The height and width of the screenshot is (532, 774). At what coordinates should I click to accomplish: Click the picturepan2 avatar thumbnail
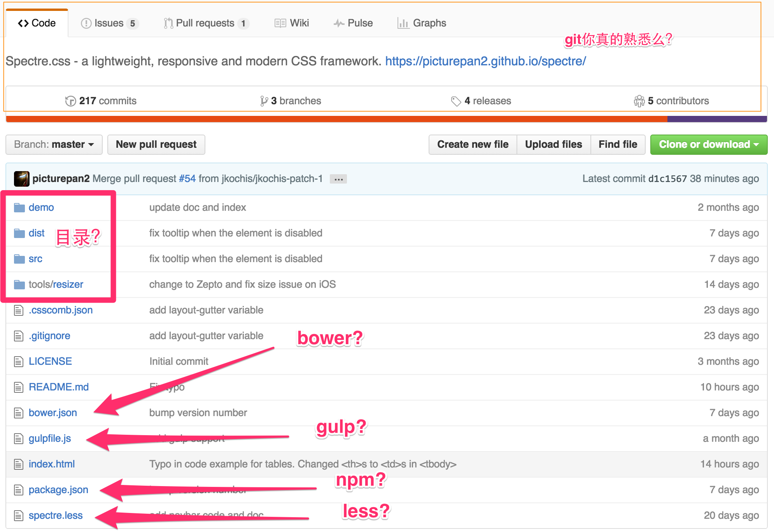point(22,179)
